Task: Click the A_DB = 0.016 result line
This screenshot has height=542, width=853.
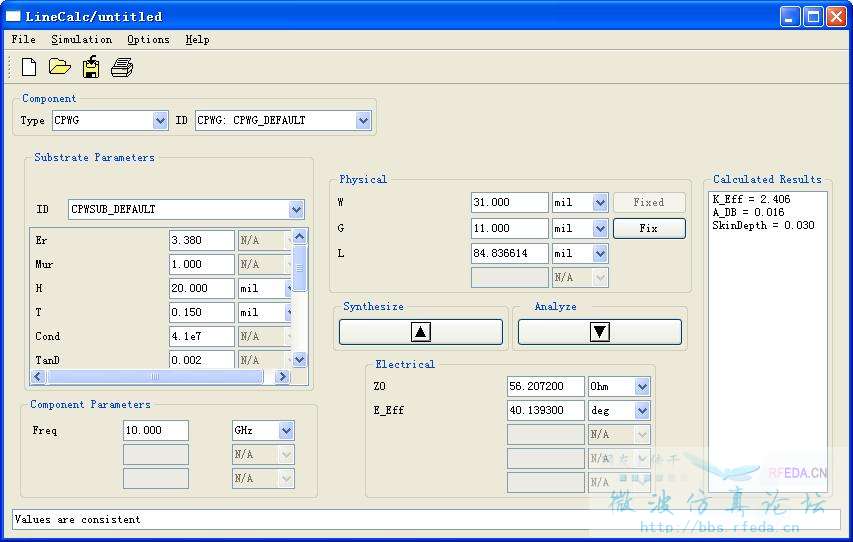Action: point(748,212)
